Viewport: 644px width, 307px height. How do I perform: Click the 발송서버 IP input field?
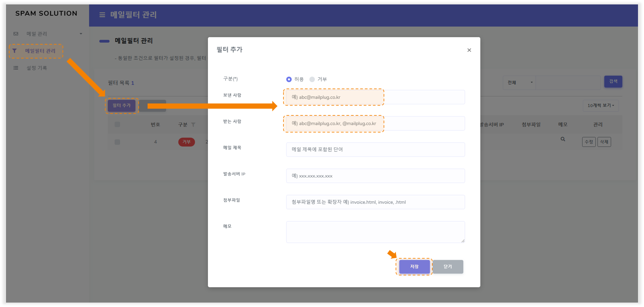point(375,176)
